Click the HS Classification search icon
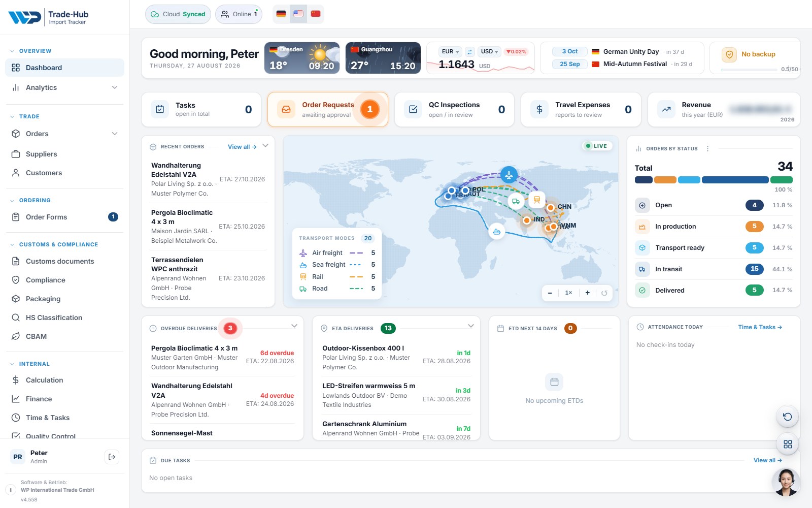Screen dimensions: 812x508 [16, 317]
